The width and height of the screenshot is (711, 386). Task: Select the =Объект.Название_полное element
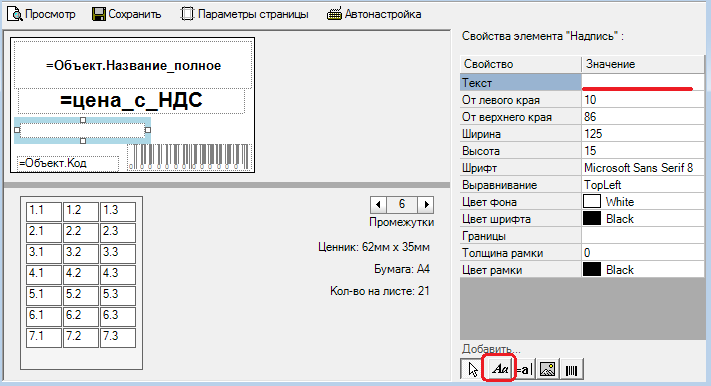click(x=133, y=65)
